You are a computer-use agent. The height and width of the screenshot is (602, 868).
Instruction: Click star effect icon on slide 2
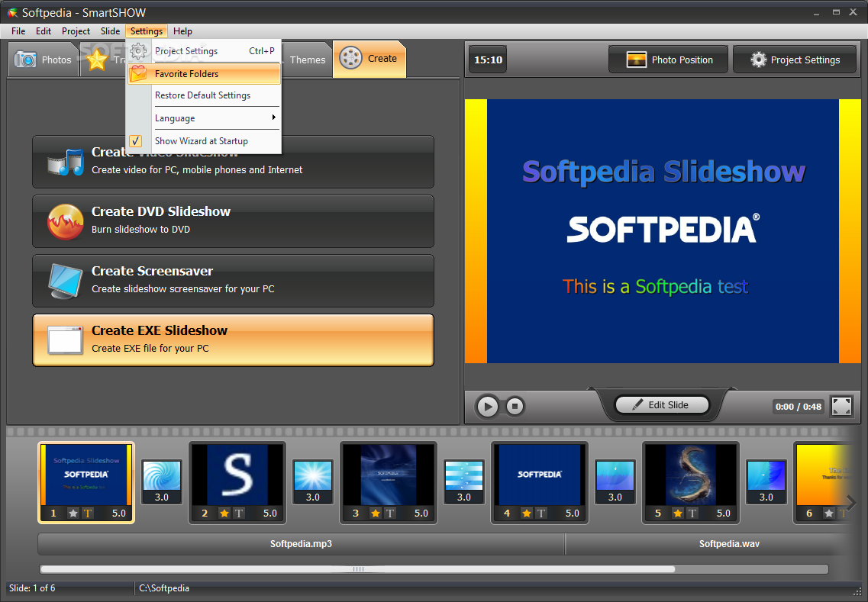click(224, 513)
